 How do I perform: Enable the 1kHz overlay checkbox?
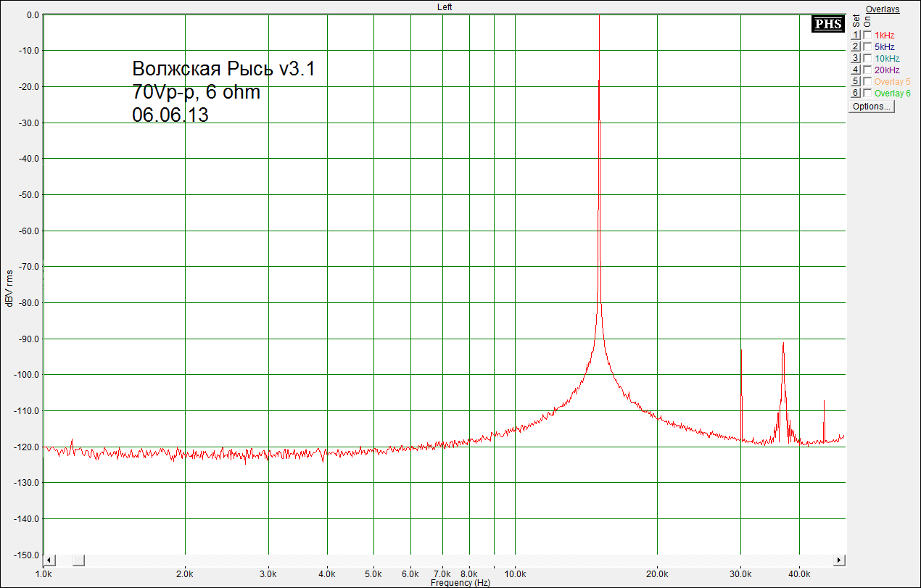point(867,35)
